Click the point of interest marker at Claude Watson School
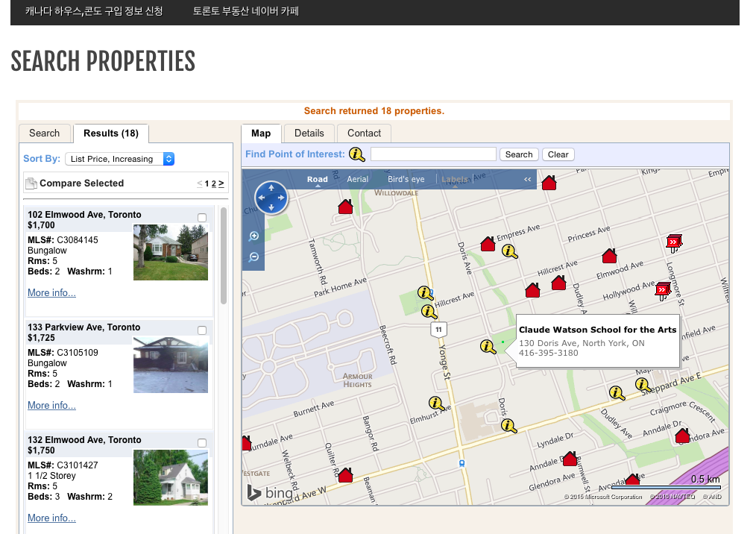 [488, 347]
